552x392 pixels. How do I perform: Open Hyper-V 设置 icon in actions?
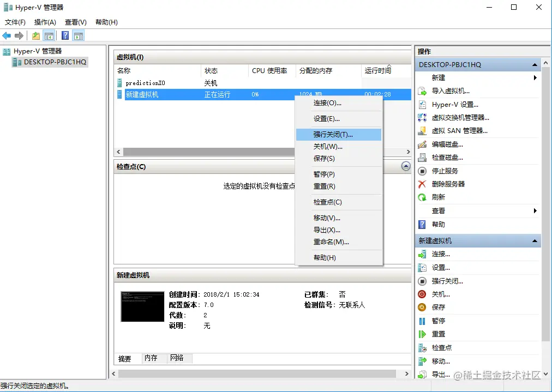(x=422, y=105)
